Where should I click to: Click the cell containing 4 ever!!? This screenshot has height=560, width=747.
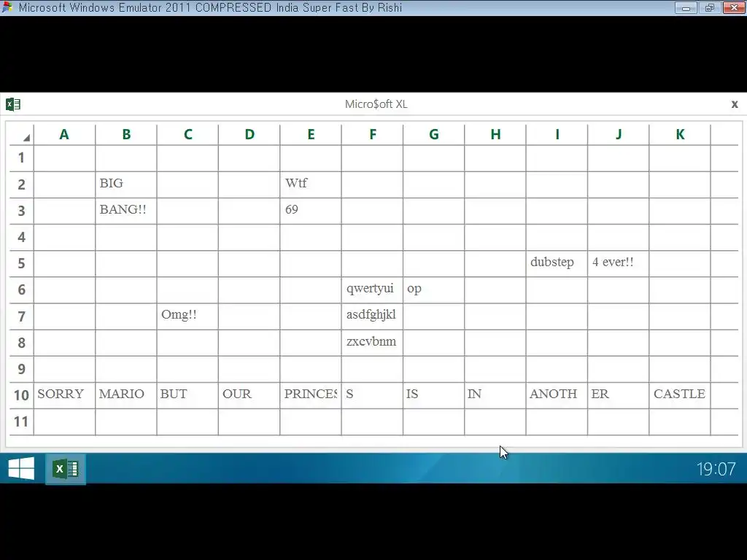pyautogui.click(x=619, y=264)
